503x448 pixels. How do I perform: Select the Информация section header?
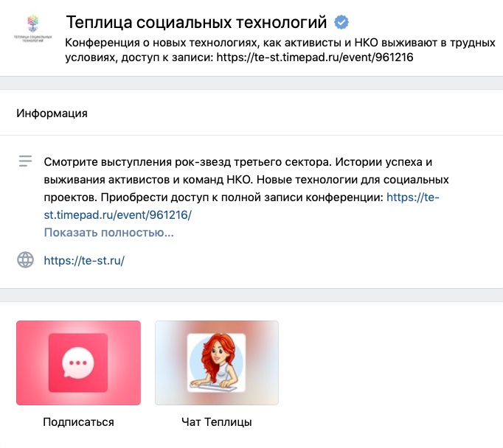click(x=52, y=113)
